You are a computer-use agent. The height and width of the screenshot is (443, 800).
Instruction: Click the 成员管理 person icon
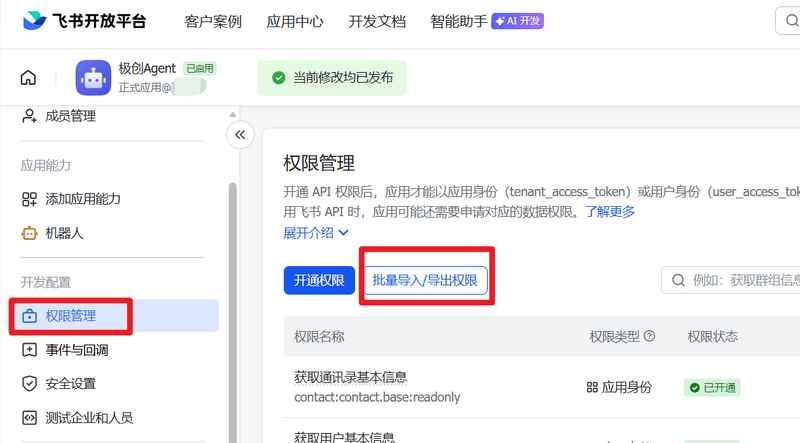[x=29, y=116]
